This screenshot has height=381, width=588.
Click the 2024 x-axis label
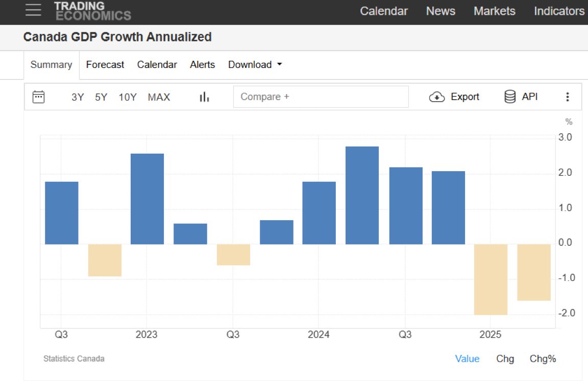pos(318,335)
